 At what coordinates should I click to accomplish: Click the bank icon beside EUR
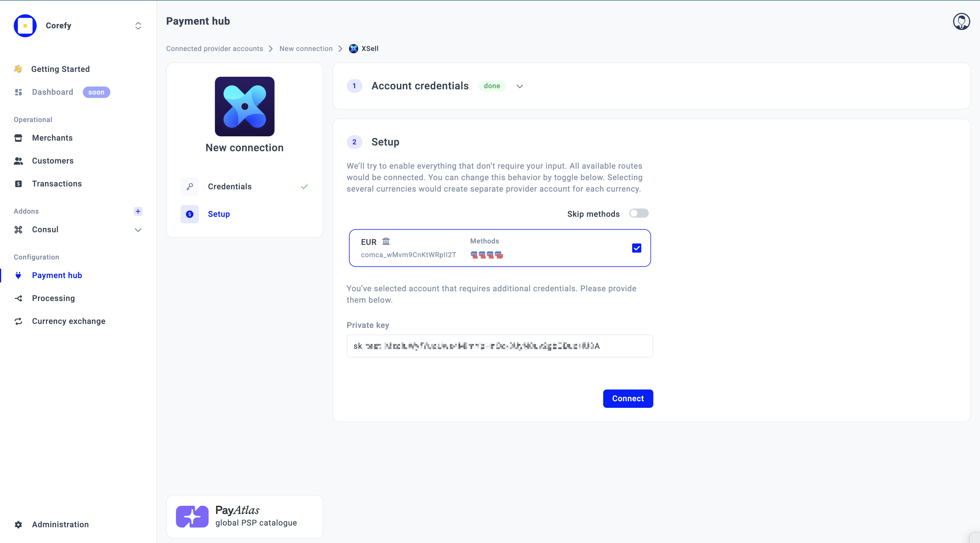(386, 241)
